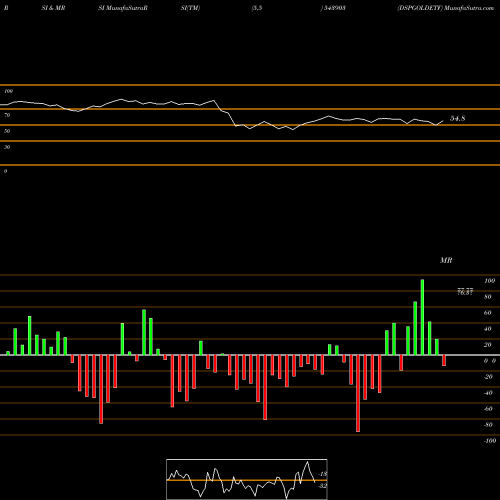Click the 20 label on MR axis
The height and width of the screenshot is (500, 500).
tap(487, 345)
